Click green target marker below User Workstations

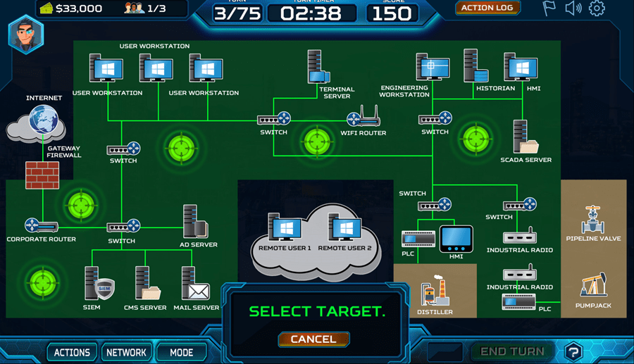181,149
